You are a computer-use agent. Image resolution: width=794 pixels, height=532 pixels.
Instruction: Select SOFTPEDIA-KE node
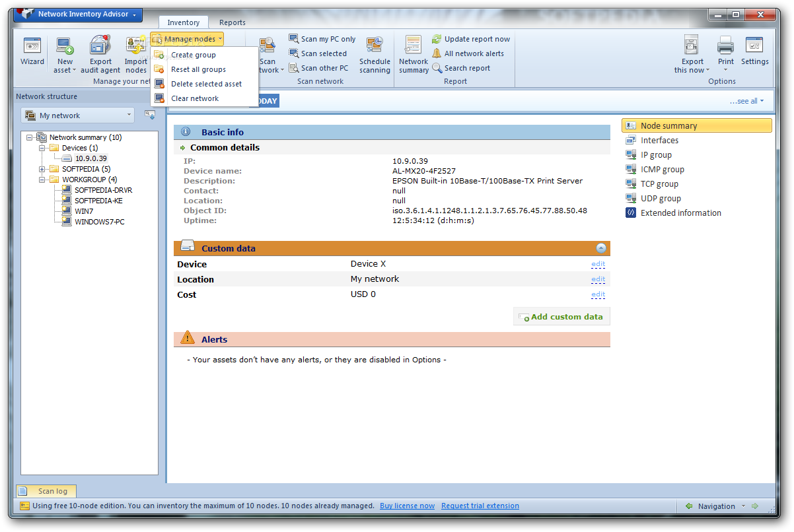coord(98,201)
